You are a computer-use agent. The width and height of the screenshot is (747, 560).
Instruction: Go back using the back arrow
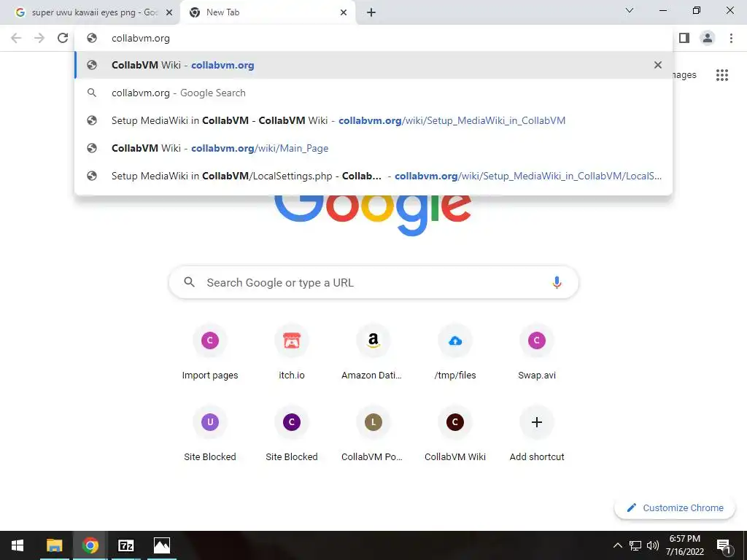pyautogui.click(x=16, y=38)
